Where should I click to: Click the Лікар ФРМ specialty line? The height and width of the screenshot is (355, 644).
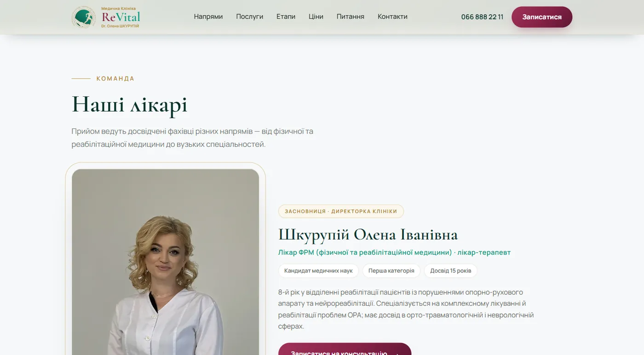[394, 252]
